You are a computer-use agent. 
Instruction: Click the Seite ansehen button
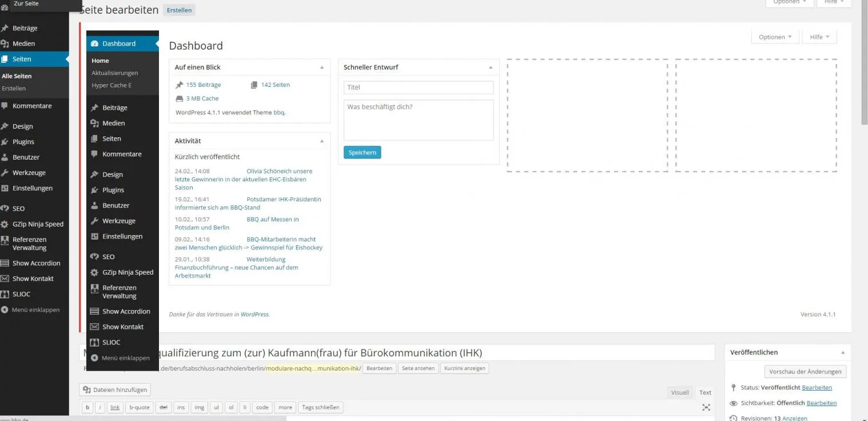pos(418,368)
